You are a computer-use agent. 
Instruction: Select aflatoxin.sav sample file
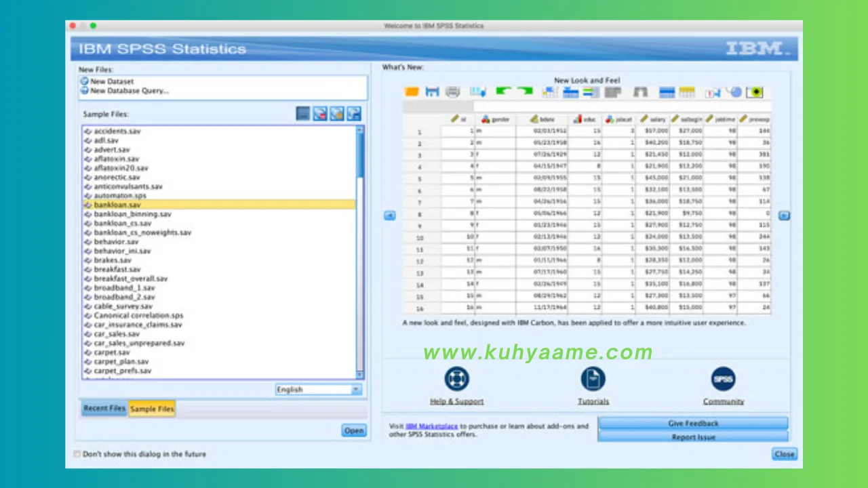click(218, 159)
